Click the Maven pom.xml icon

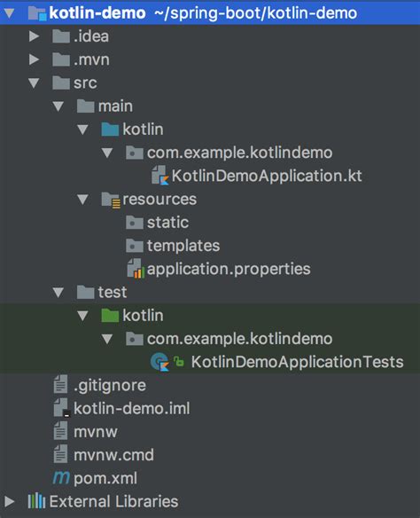(61, 478)
